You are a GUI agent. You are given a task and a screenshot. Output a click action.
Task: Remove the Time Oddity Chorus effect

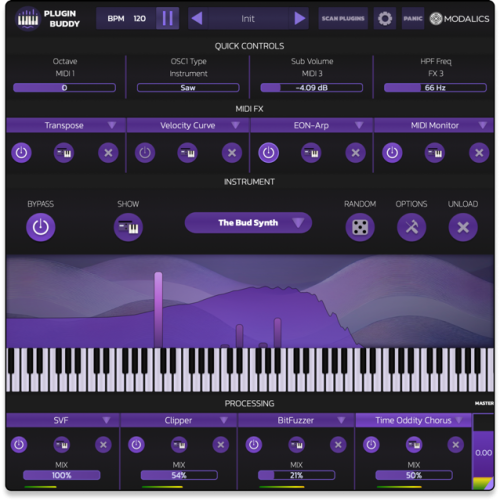click(x=456, y=445)
